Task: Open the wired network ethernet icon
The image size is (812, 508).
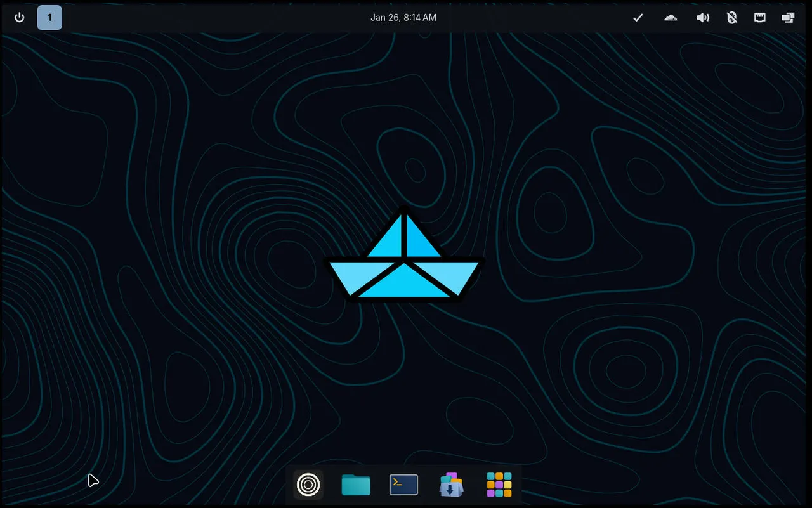Action: (759, 18)
